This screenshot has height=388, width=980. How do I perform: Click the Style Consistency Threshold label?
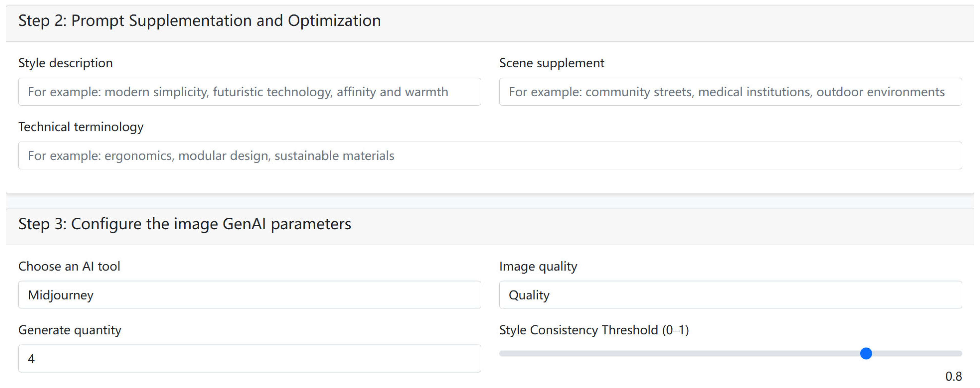coord(594,330)
